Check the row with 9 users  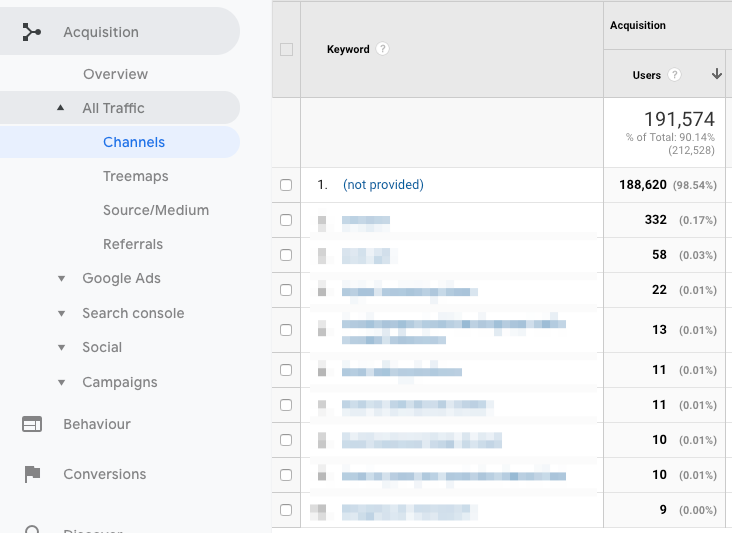[x=286, y=510]
